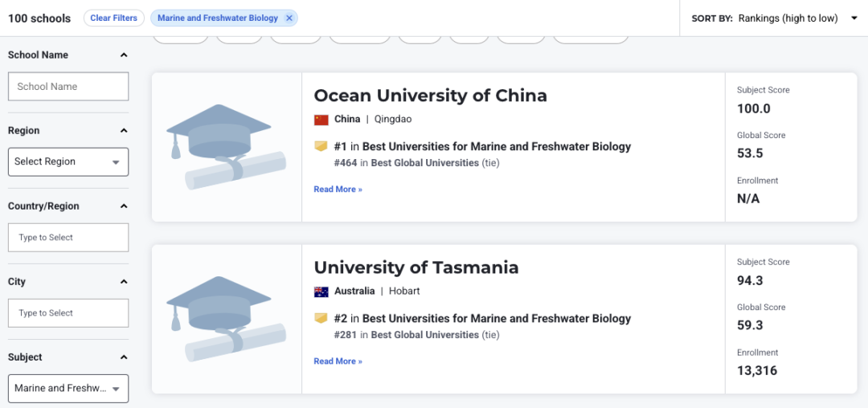Open the Select Region dropdown
Screen dimensions: 868x408
click(68, 161)
